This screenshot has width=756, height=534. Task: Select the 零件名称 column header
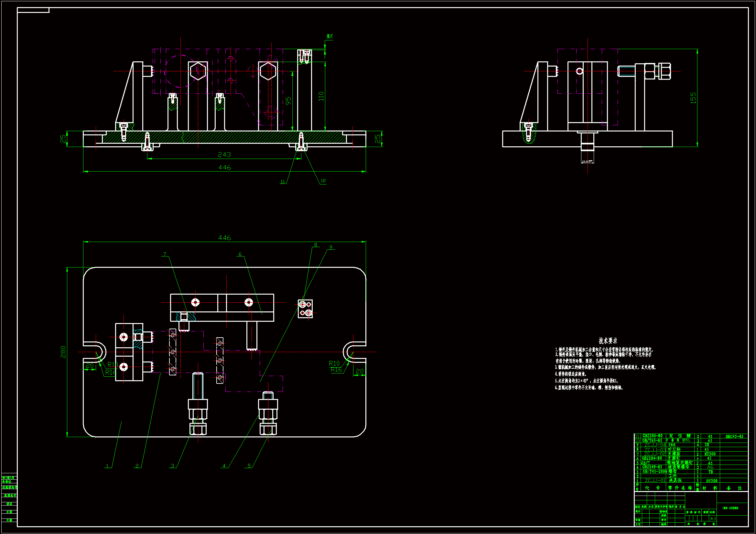pos(680,488)
